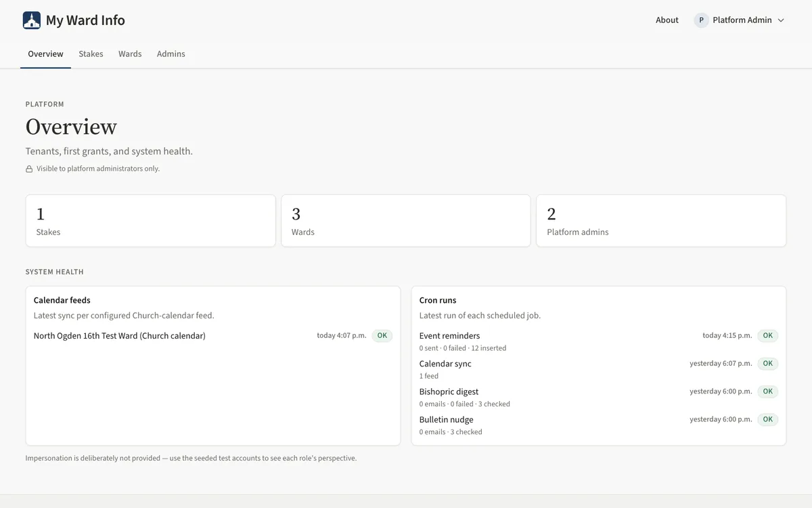The width and height of the screenshot is (812, 508).
Task: Select the Bulletin nudge job name
Action: (447, 419)
